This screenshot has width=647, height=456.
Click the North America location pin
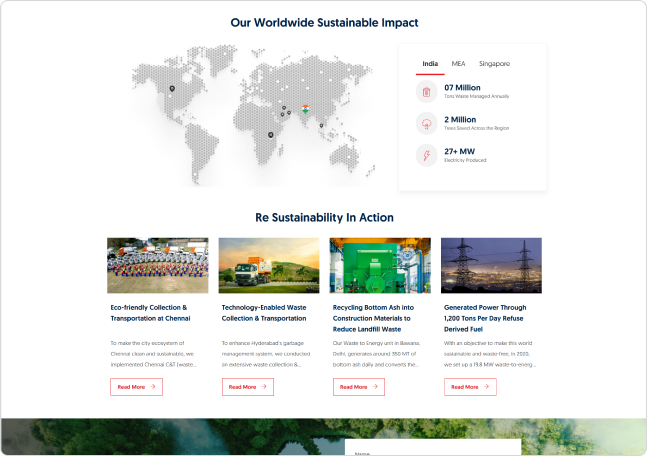(172, 89)
